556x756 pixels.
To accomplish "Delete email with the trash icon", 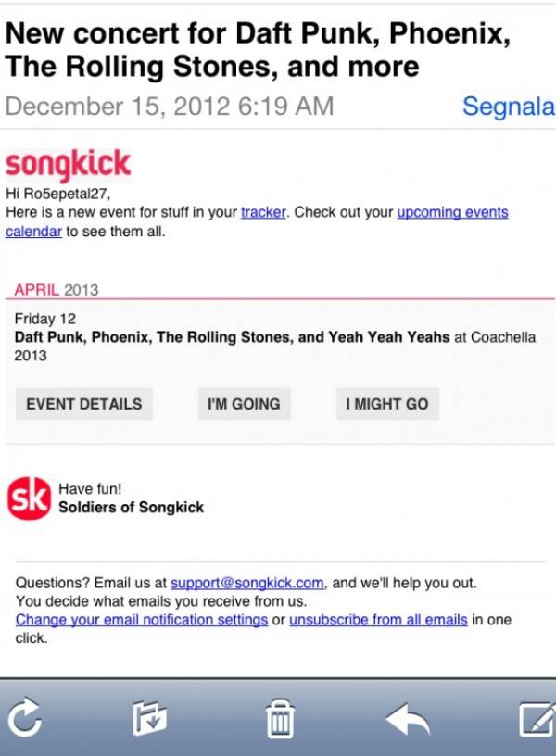I will click(x=280, y=719).
